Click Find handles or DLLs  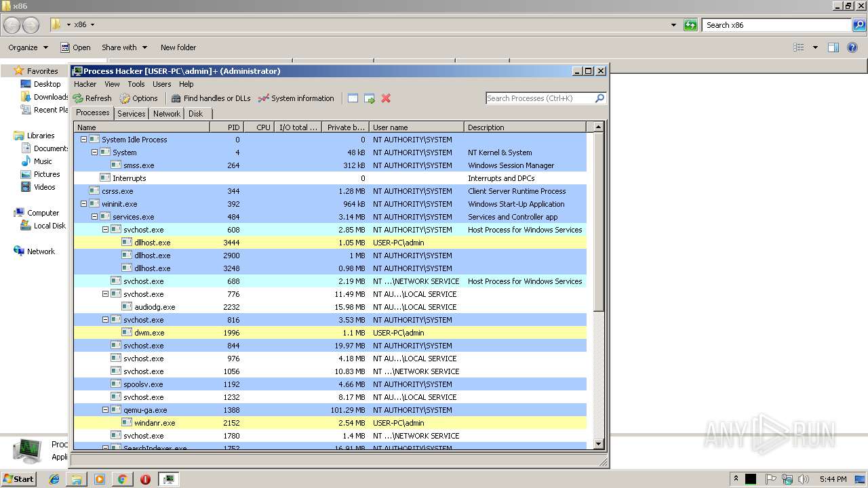[x=211, y=98]
